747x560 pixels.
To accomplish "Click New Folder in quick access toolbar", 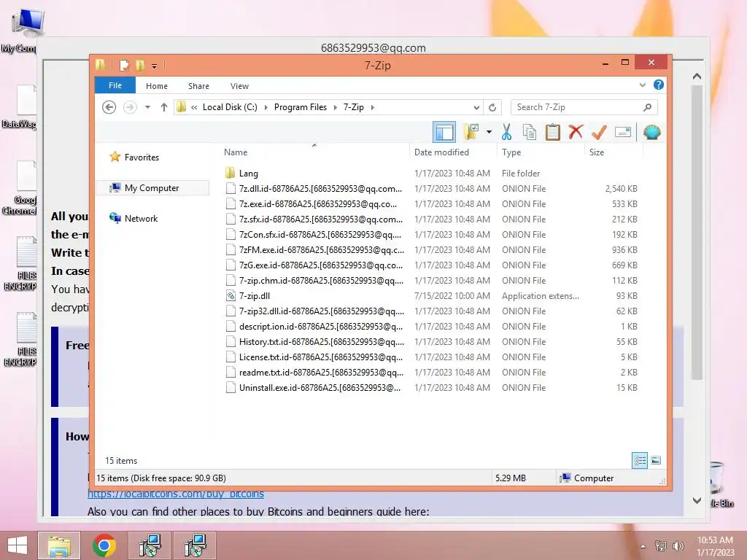I will point(141,65).
